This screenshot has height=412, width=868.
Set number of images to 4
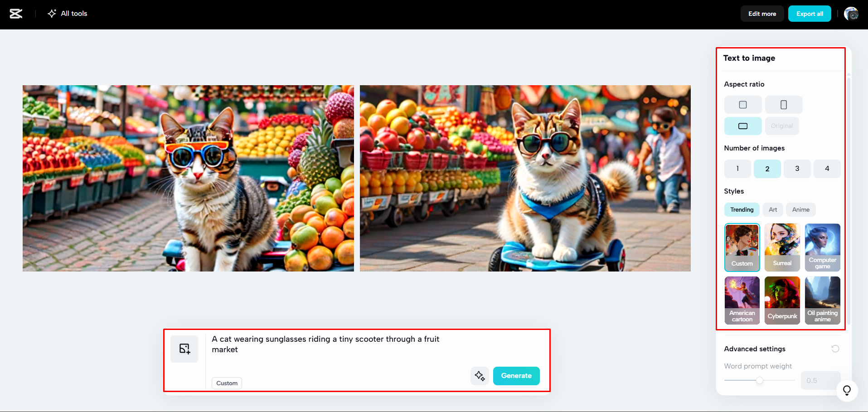click(827, 168)
